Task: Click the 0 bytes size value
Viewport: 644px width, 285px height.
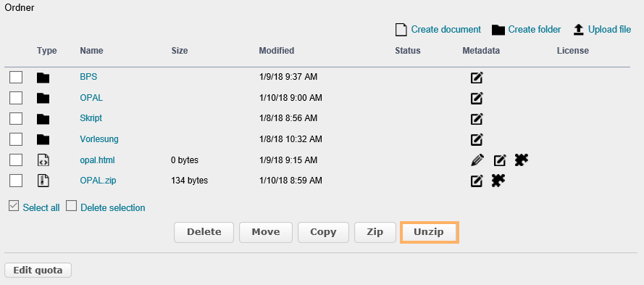Action: tap(185, 160)
